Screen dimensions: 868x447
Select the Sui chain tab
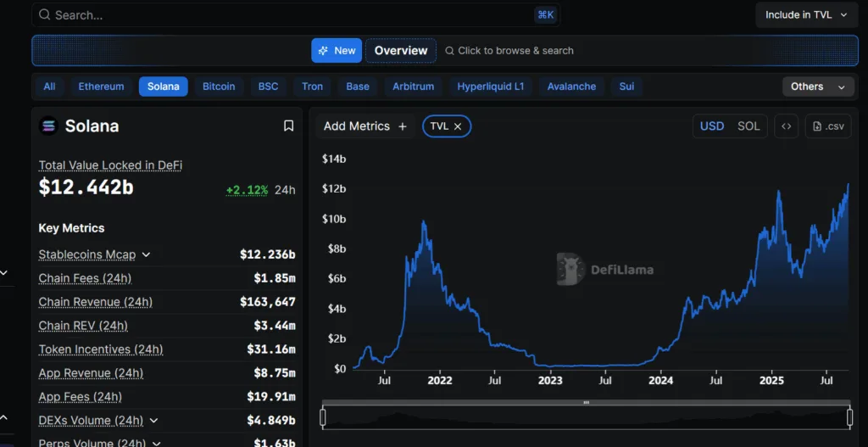point(626,87)
